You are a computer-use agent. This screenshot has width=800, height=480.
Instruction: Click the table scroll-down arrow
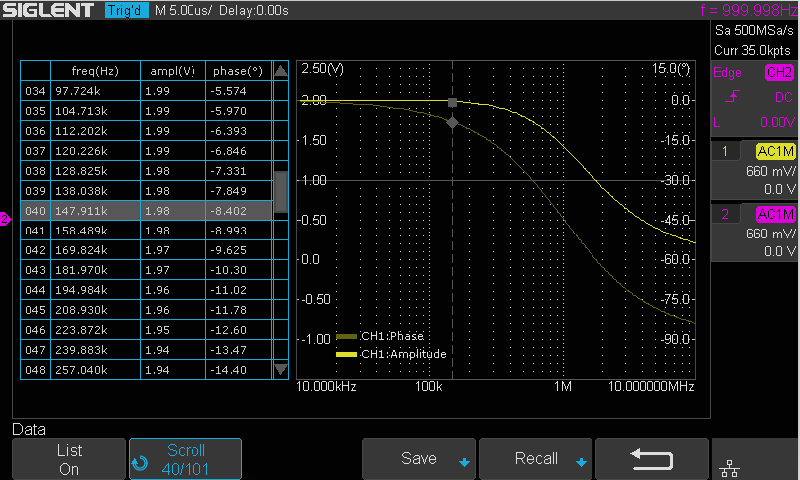[281, 369]
